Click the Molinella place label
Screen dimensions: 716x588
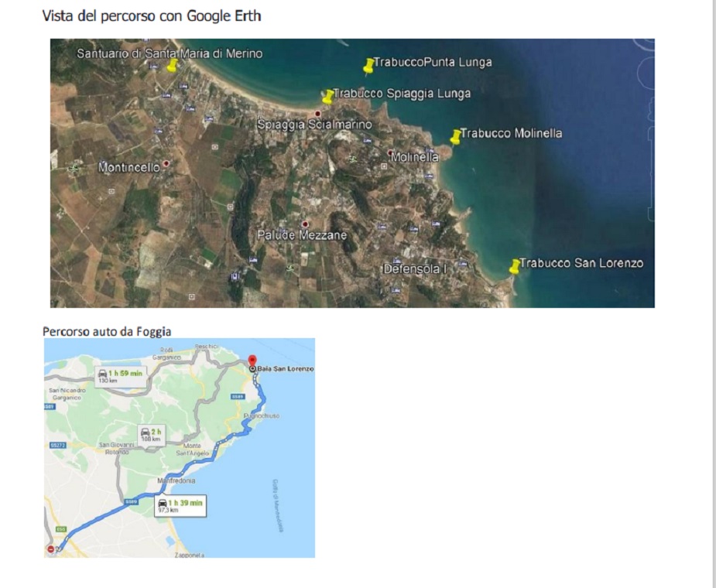tap(415, 157)
